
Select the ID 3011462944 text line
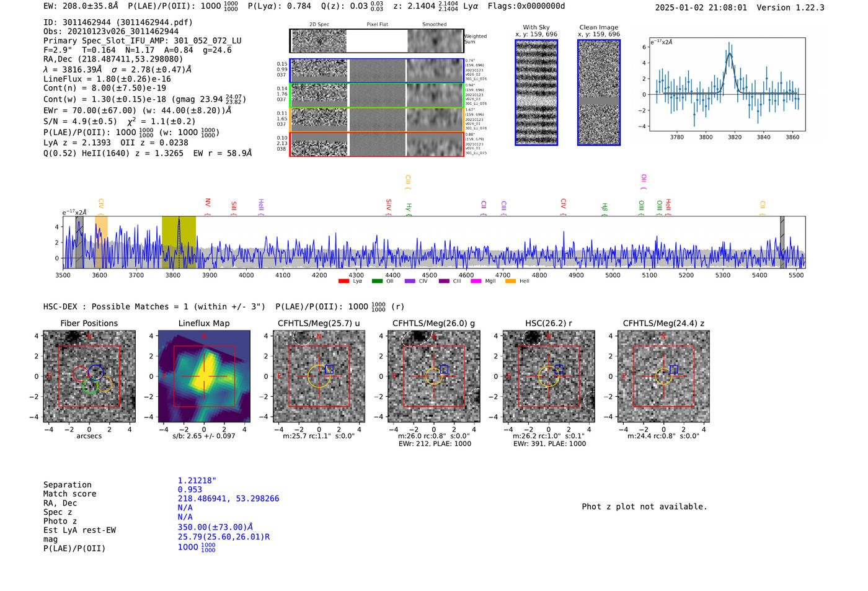(118, 22)
